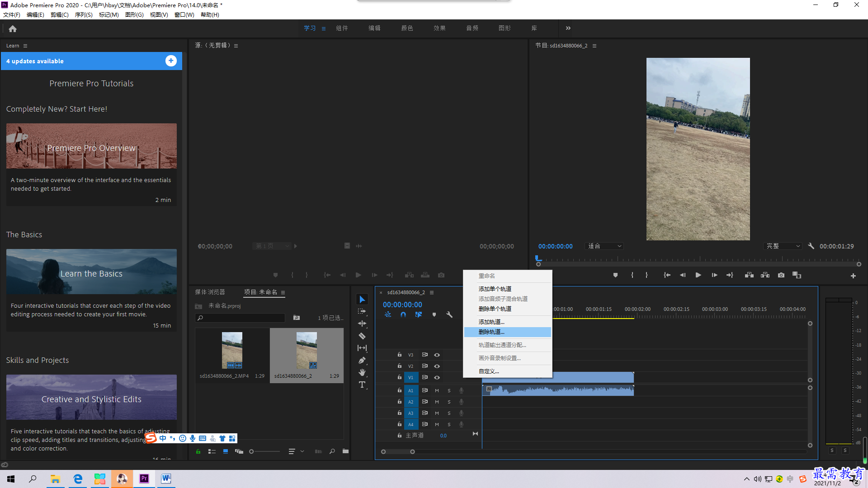Image resolution: width=868 pixels, height=488 pixels.
Task: Switch project panel to icon view
Action: (225, 451)
